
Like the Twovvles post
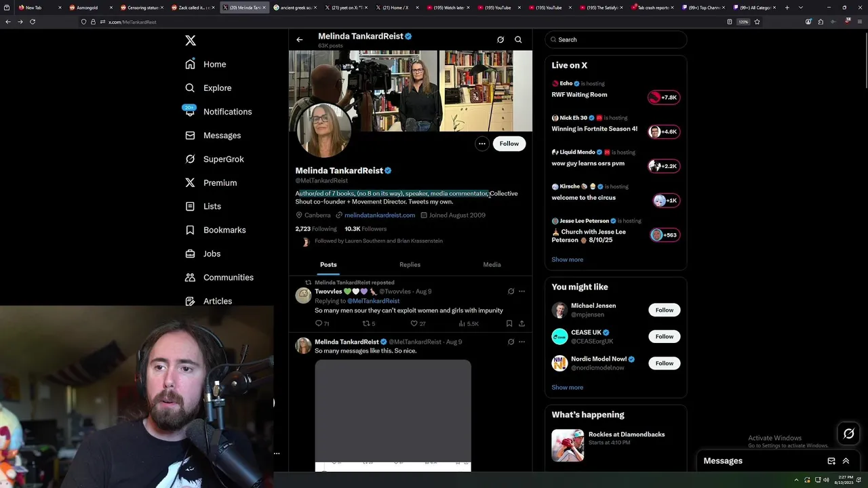(414, 324)
